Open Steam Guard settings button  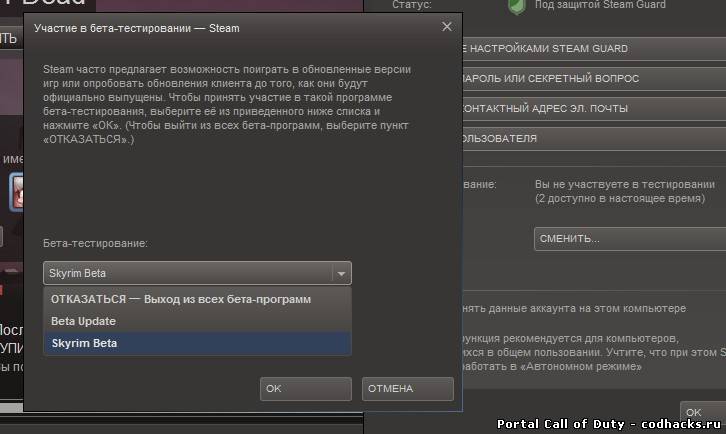pos(594,49)
